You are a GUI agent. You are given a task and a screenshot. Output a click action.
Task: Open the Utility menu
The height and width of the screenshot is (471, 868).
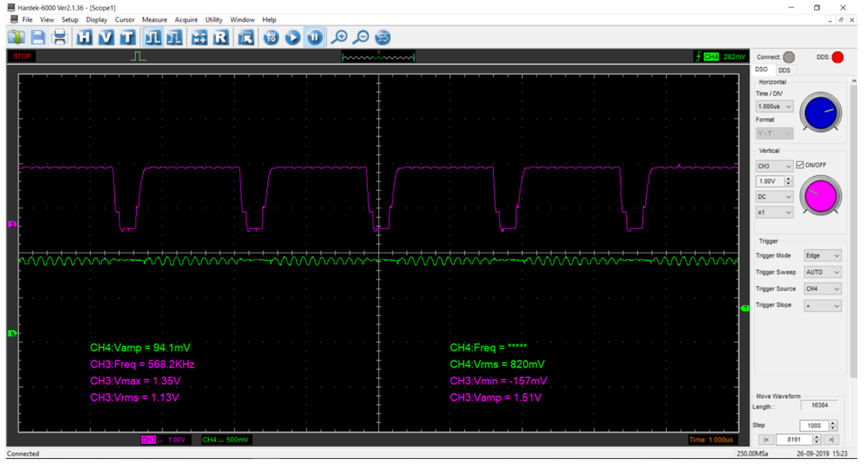[x=214, y=20]
